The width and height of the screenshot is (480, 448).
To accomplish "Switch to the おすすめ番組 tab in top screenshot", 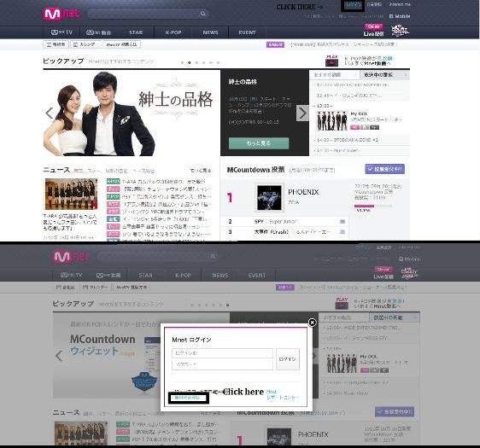I will click(334, 75).
